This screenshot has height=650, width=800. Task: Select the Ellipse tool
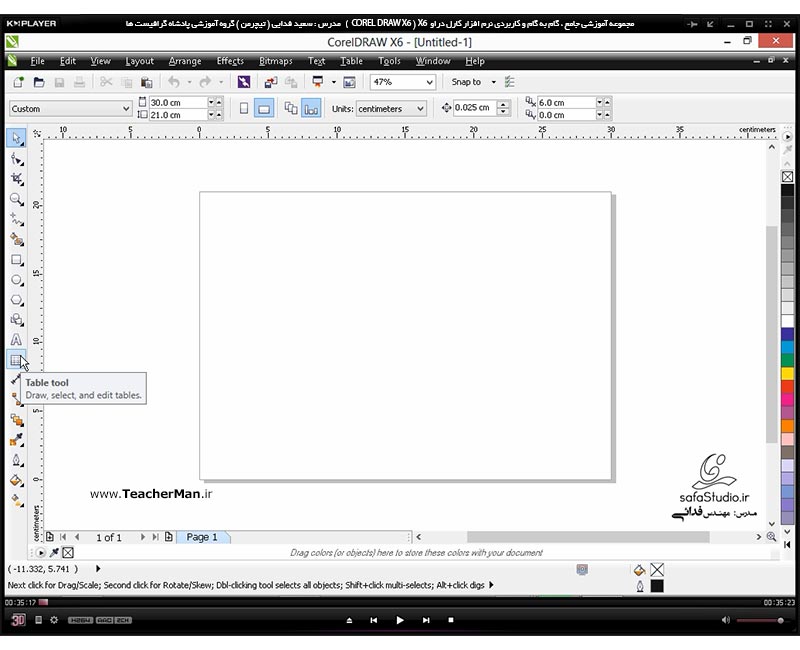click(x=16, y=280)
